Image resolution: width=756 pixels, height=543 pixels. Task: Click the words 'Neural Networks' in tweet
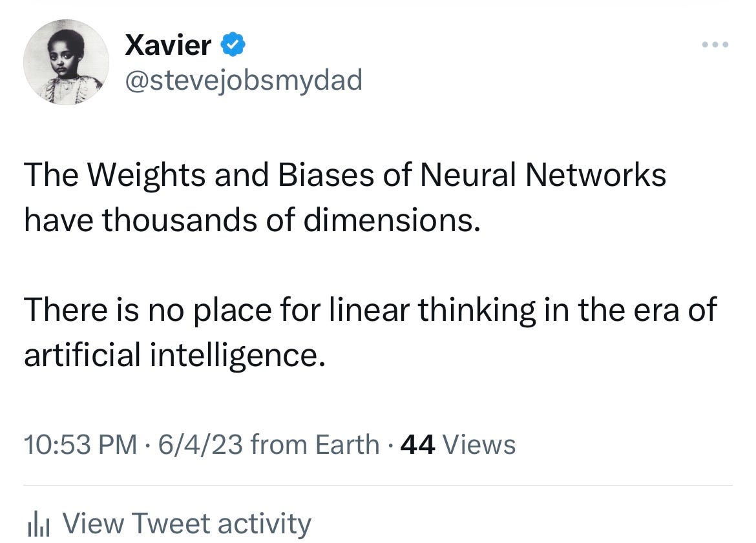point(543,174)
